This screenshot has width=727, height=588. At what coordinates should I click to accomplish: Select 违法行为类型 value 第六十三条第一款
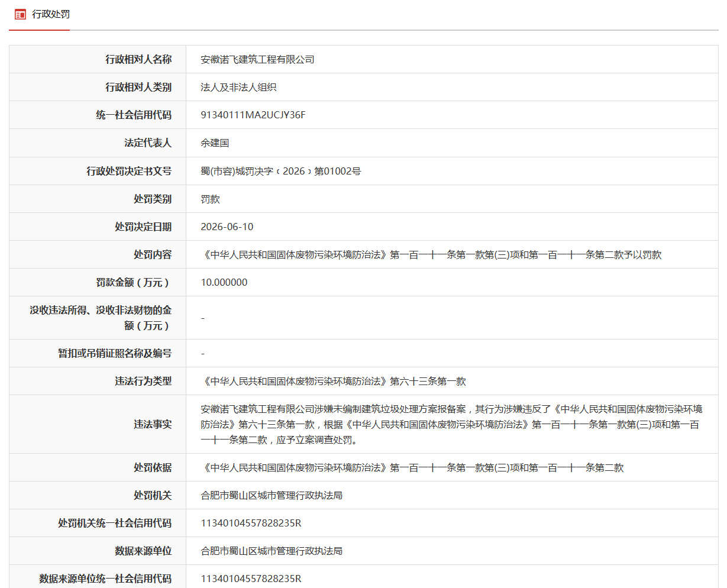click(334, 381)
